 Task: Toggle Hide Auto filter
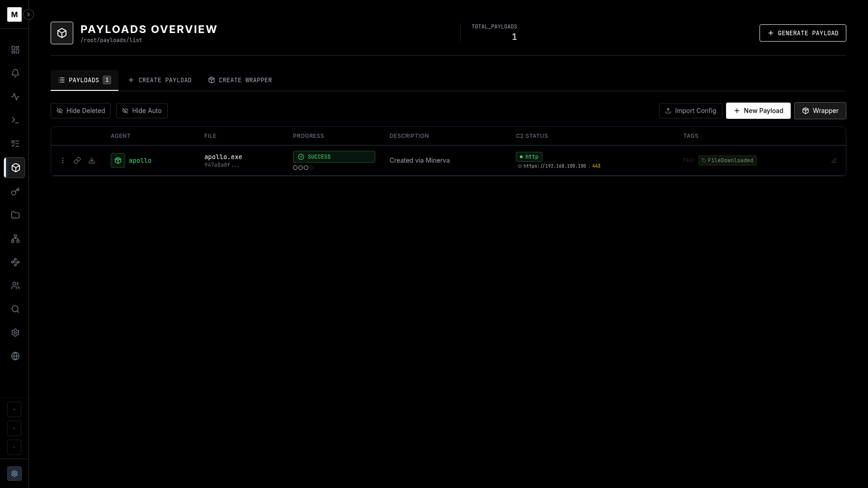tap(142, 110)
